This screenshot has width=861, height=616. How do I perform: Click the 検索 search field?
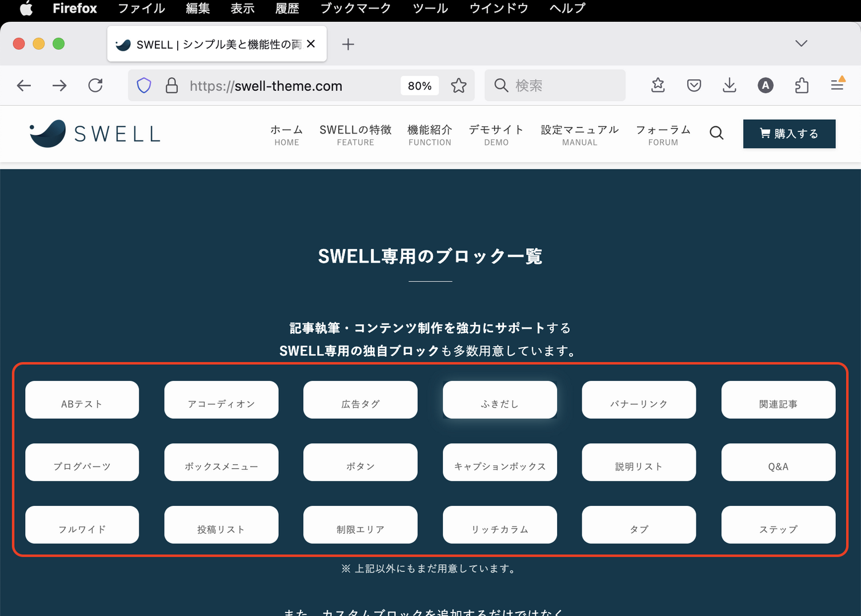point(555,86)
